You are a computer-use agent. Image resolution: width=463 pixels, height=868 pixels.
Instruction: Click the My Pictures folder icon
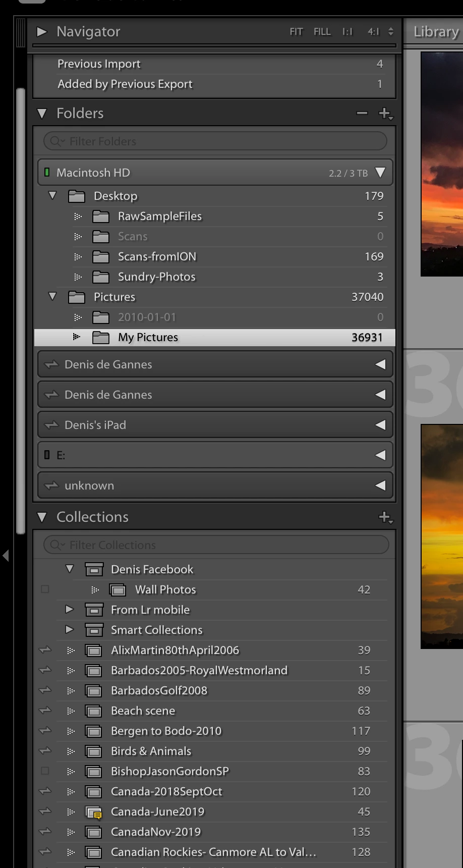coord(101,337)
